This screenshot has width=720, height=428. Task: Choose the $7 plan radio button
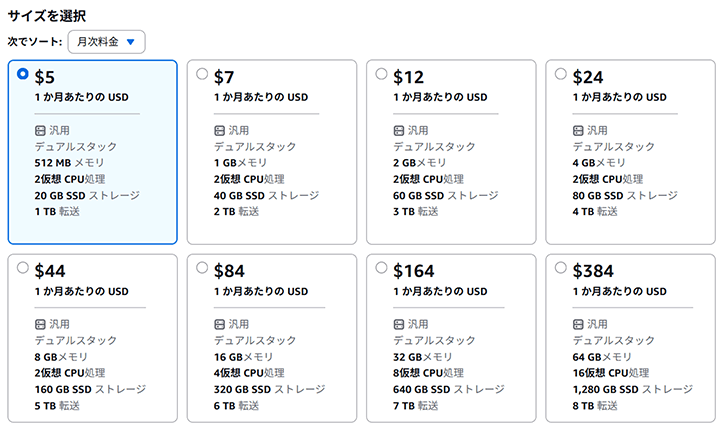pos(203,74)
